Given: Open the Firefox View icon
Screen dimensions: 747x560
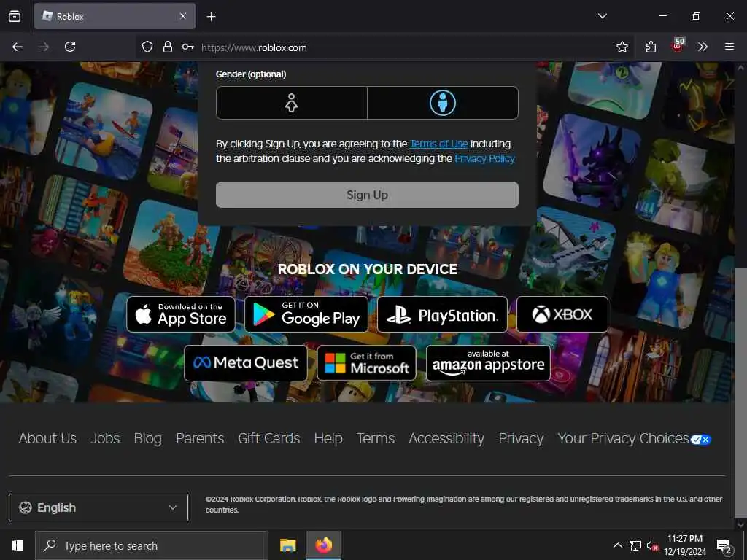Looking at the screenshot, I should coord(15,16).
